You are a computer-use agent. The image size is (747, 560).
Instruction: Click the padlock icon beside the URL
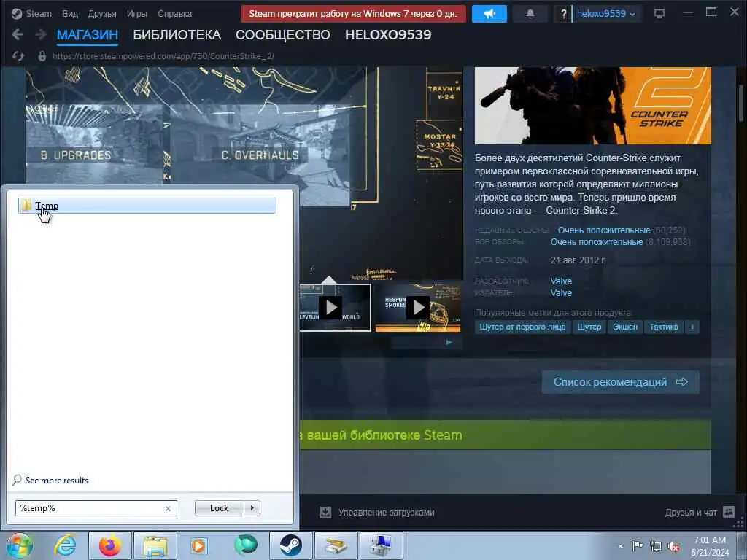[42, 56]
